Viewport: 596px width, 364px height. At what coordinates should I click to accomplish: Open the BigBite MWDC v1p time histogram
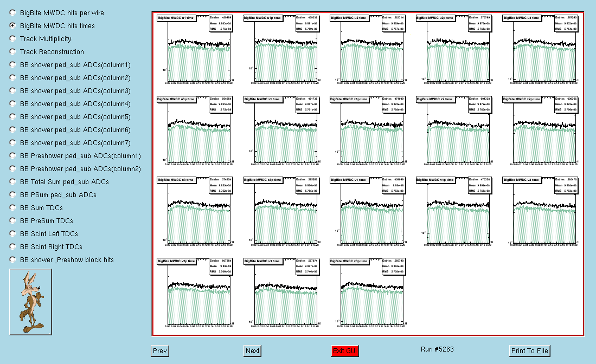(453, 211)
